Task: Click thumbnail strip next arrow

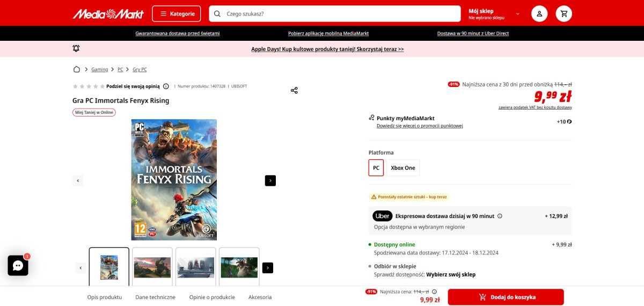Action: 268,267
